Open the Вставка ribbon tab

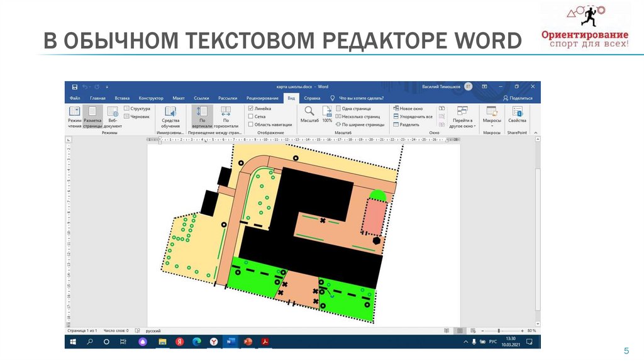click(122, 98)
